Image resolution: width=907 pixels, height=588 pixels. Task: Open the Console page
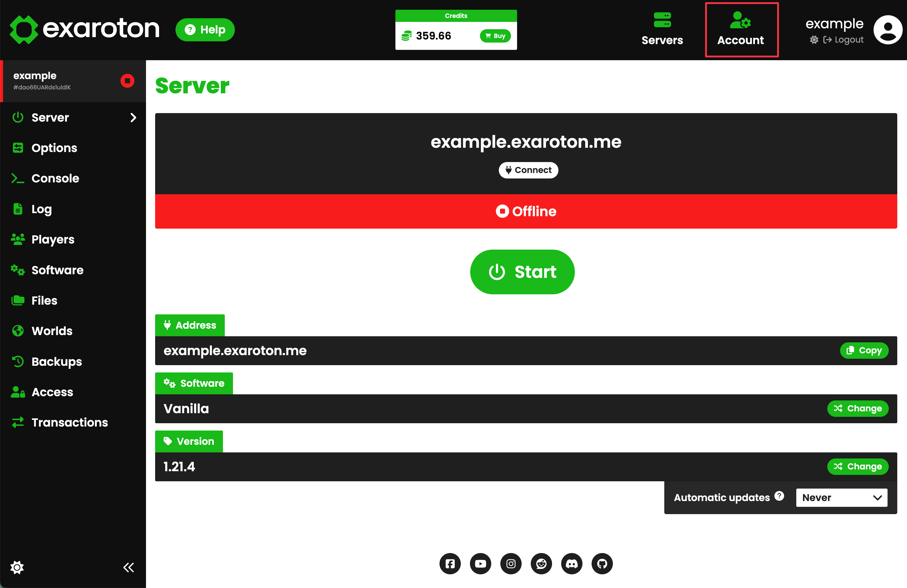[x=73, y=178]
